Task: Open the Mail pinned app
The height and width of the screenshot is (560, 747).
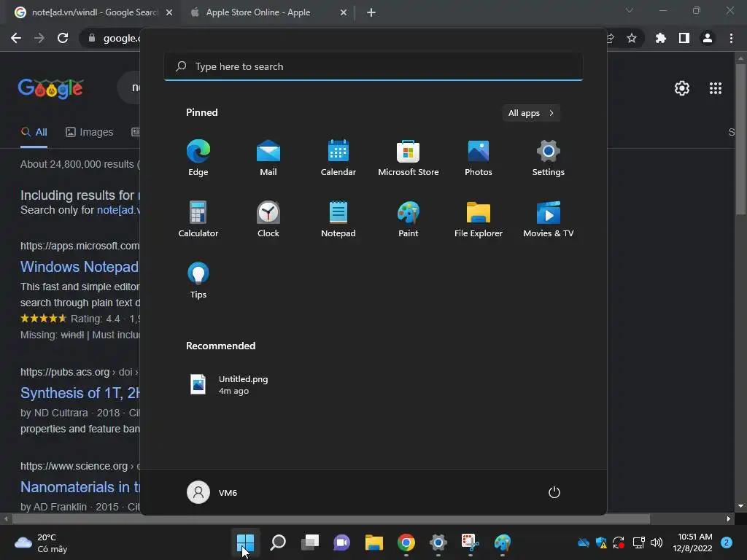Action: tap(268, 157)
